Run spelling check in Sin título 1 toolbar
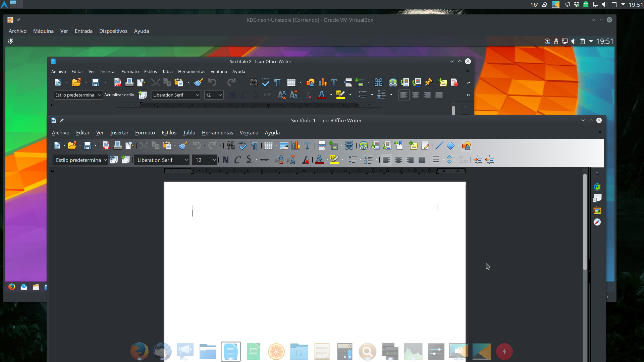Viewport: 644px width, 362px height. (243, 145)
